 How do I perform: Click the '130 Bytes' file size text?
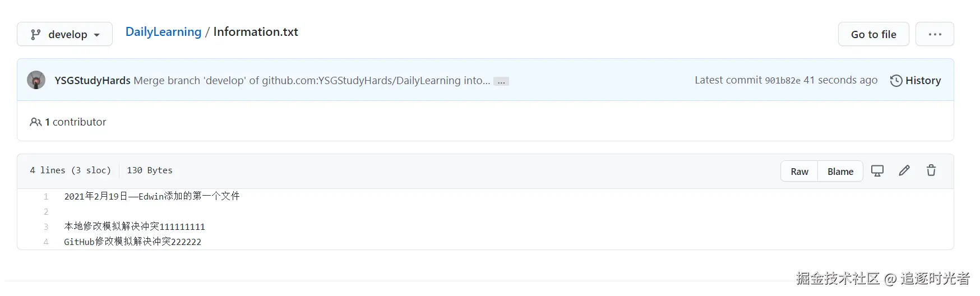tap(150, 170)
